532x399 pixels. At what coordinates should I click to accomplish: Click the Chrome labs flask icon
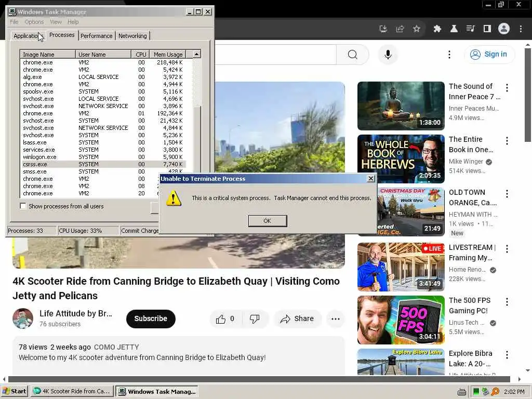pos(454,29)
